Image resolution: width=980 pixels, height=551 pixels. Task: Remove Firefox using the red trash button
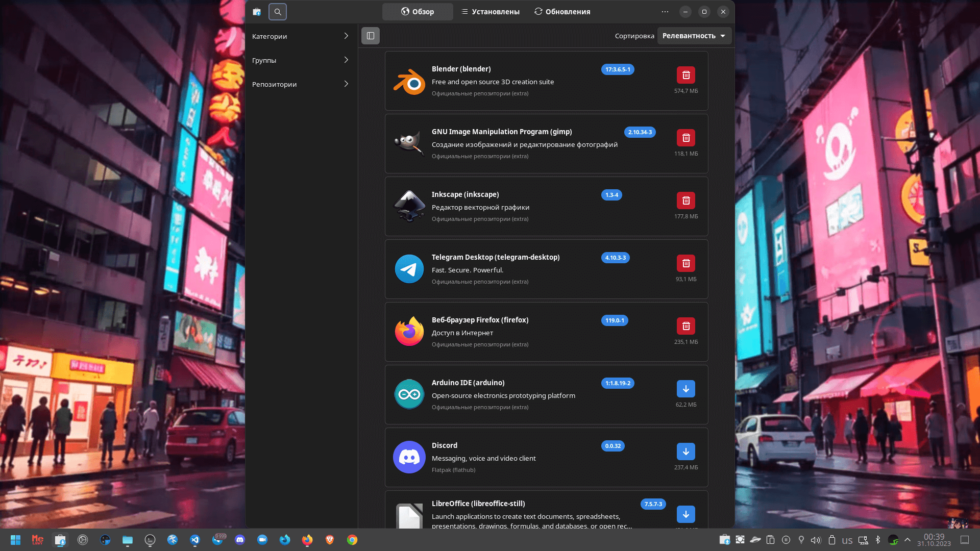pyautogui.click(x=686, y=325)
